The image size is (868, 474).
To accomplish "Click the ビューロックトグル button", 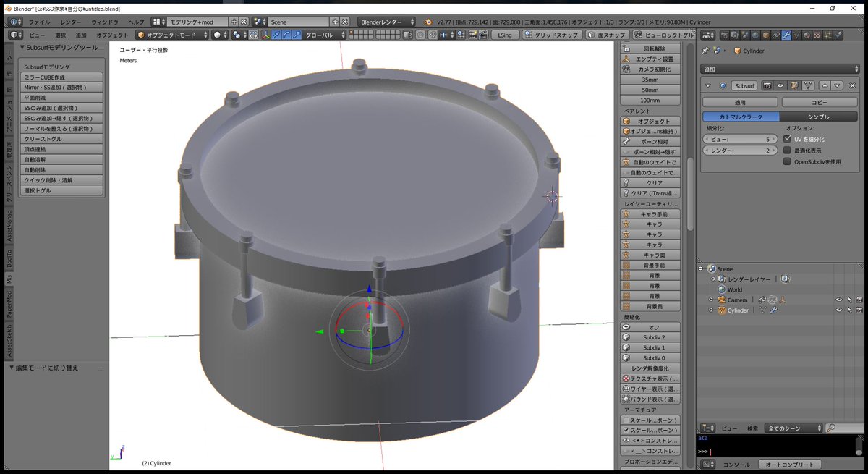I will (665, 35).
